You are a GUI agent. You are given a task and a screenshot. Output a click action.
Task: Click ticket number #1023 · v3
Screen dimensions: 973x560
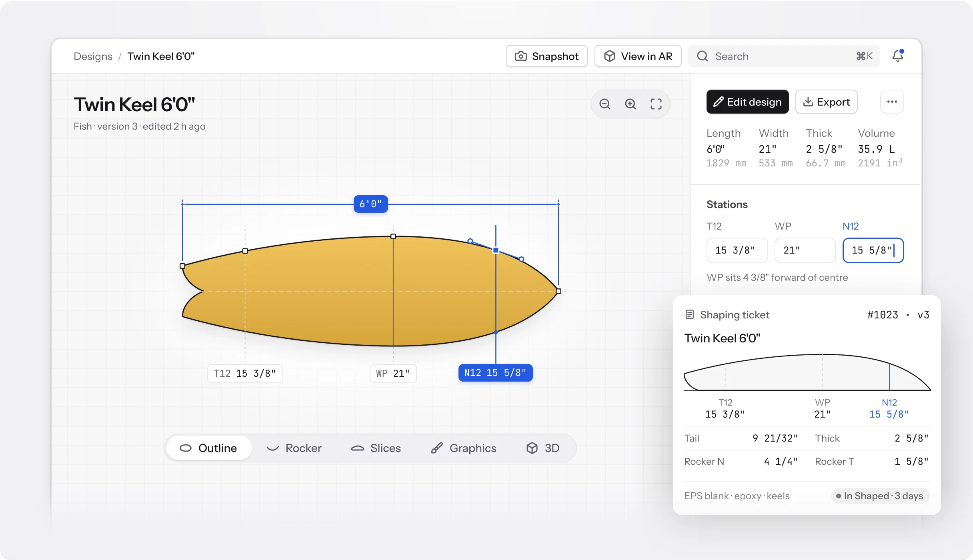(x=898, y=315)
